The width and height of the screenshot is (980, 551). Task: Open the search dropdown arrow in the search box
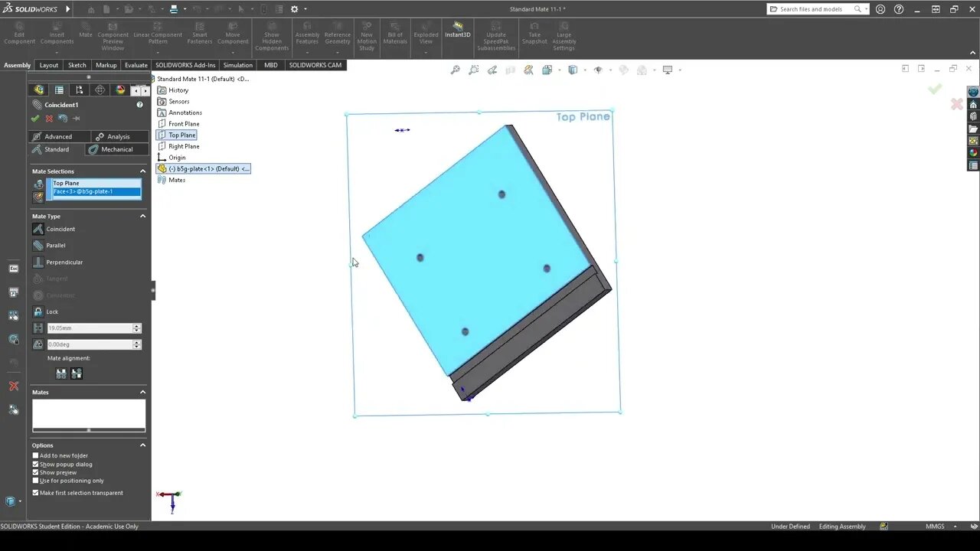click(865, 9)
